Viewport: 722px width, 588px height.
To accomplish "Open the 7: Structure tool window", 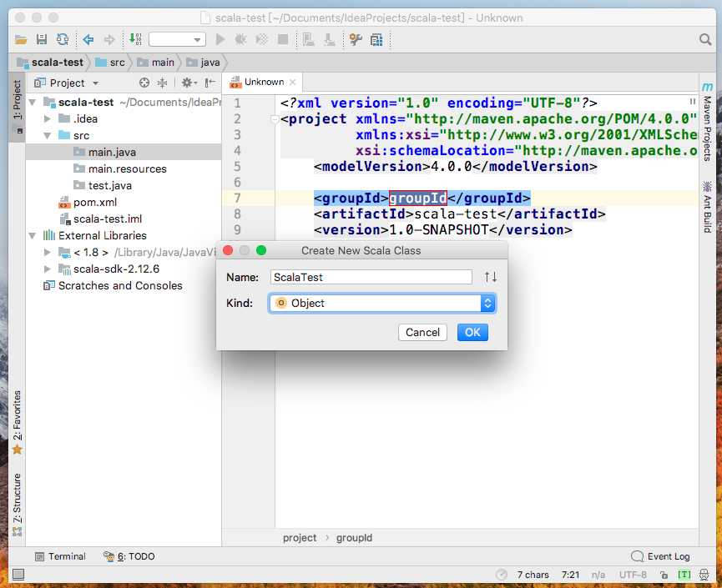I will 17,505.
